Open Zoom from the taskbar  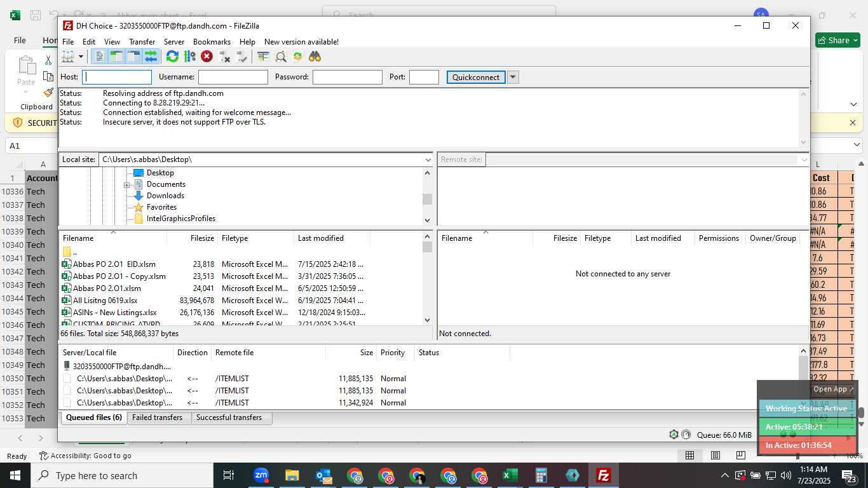click(261, 475)
